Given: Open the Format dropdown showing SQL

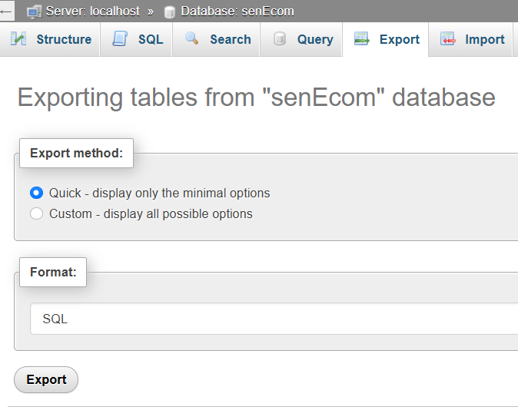Looking at the screenshot, I should pos(274,319).
